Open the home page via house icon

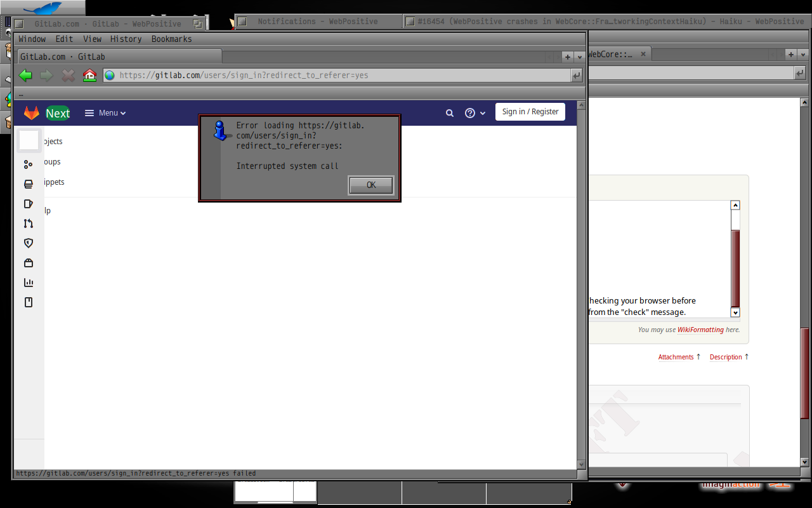pos(89,76)
